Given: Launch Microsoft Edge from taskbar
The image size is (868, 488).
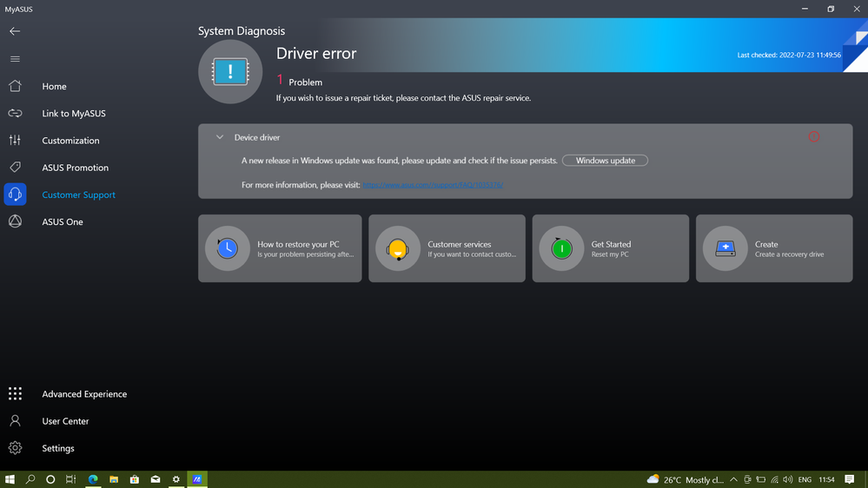Looking at the screenshot, I should pos(93,479).
